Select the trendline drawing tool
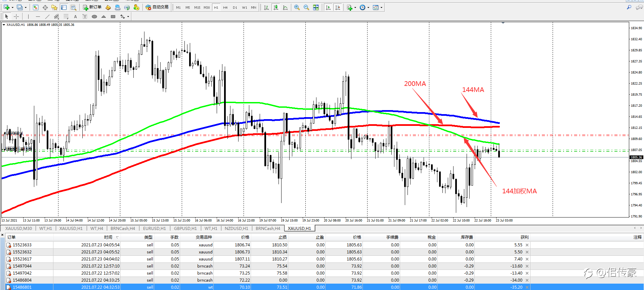The height and width of the screenshot is (290, 644). (47, 16)
